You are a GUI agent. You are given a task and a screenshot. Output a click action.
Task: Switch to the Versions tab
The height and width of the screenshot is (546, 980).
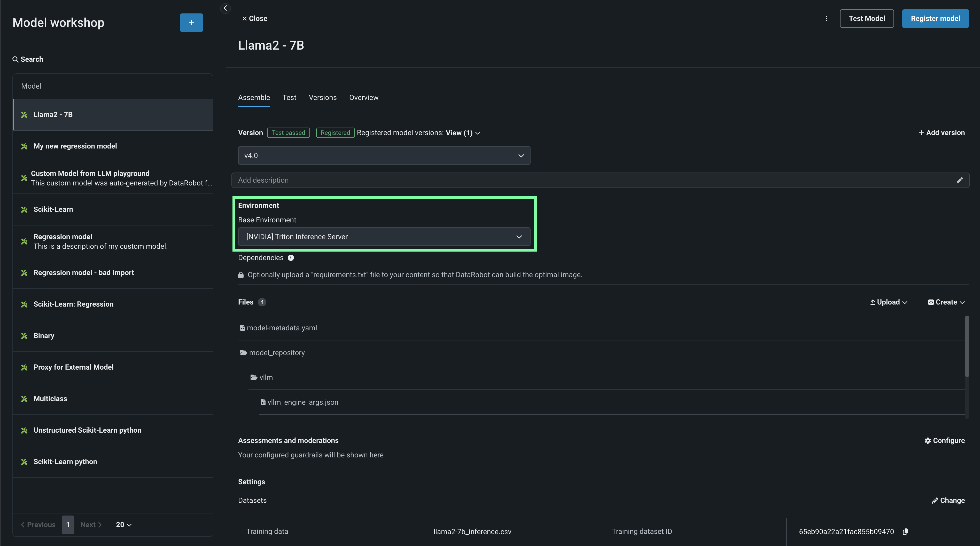point(322,97)
